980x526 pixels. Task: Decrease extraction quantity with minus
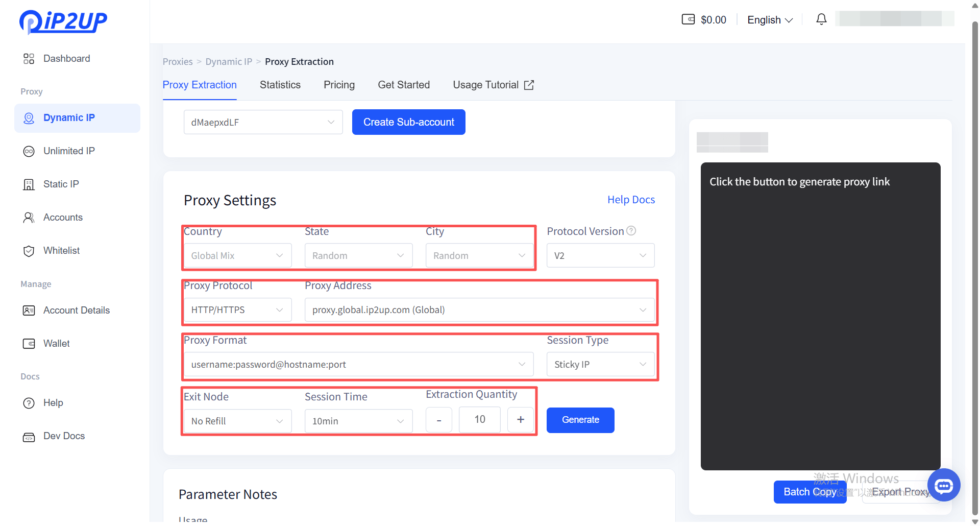tap(439, 420)
